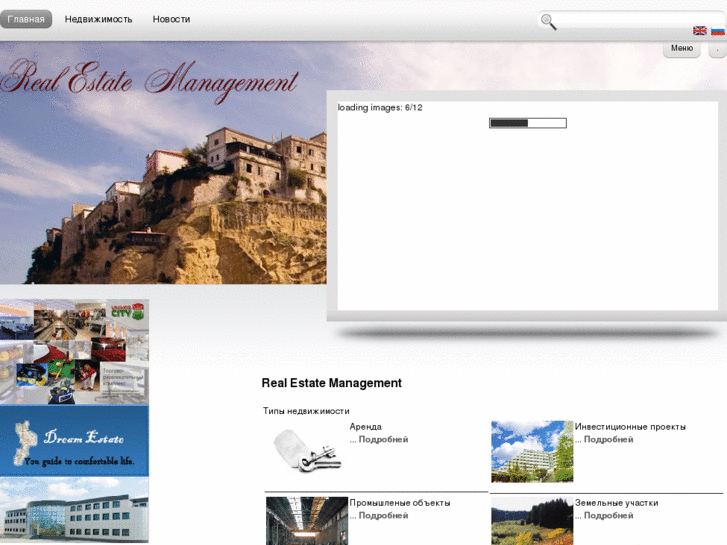Viewport: 727px width, 545px height.
Task: Open the Промышленые объекты link
Action: (400, 503)
